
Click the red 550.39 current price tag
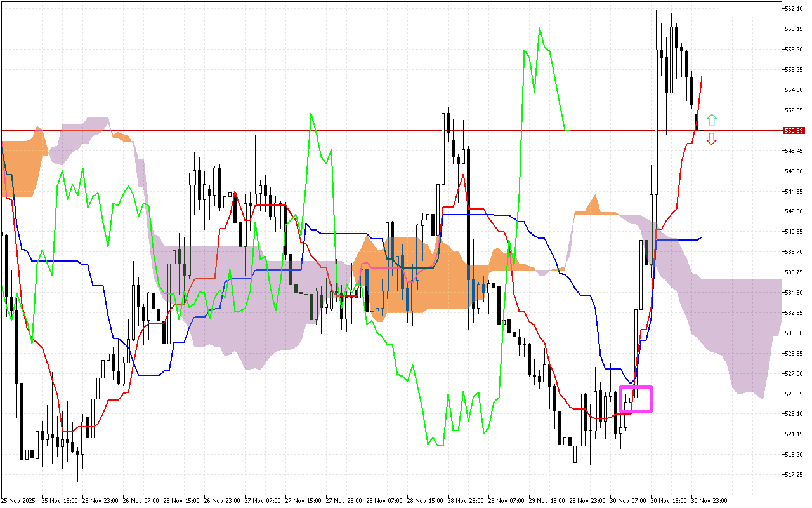click(794, 131)
